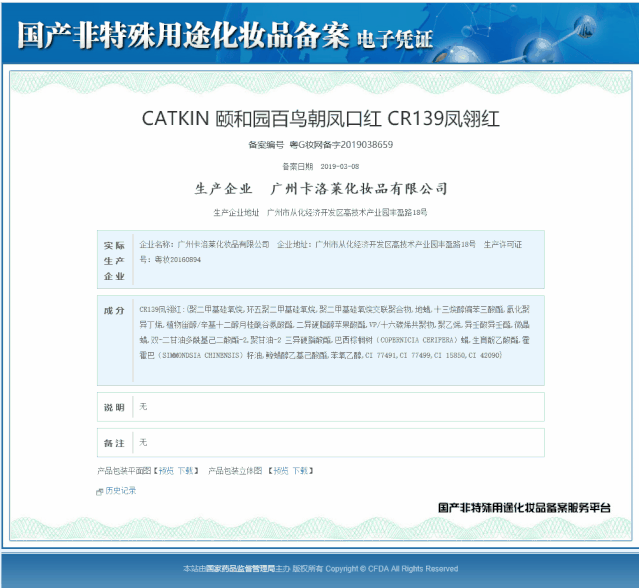Click the 实际生产企业 row label
This screenshot has width=639, height=588.
[x=114, y=261]
